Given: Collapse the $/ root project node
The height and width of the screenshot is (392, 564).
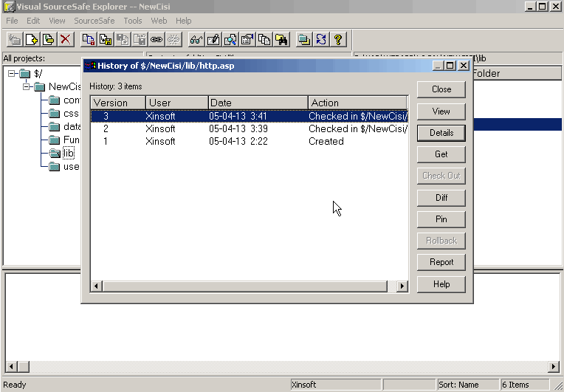Looking at the screenshot, I should click(x=12, y=74).
